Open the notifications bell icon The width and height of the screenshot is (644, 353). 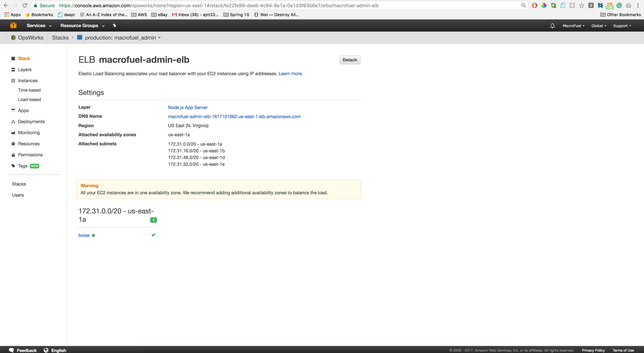point(552,26)
